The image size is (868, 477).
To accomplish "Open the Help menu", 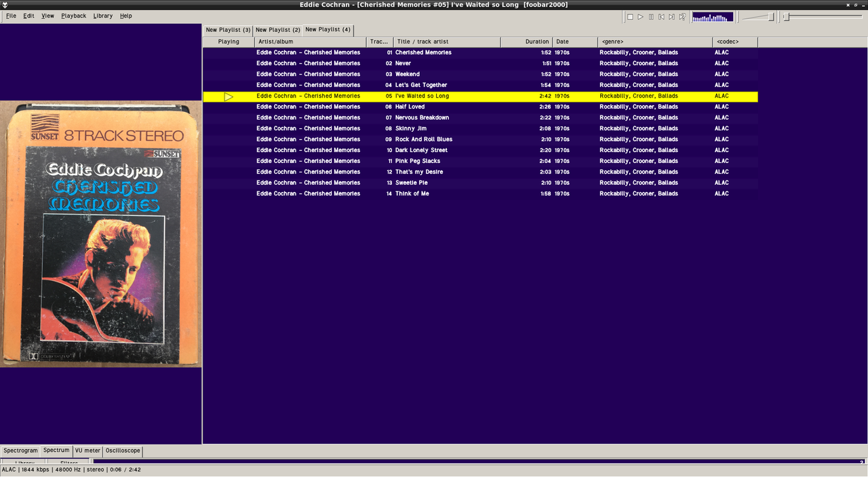I will coord(126,16).
